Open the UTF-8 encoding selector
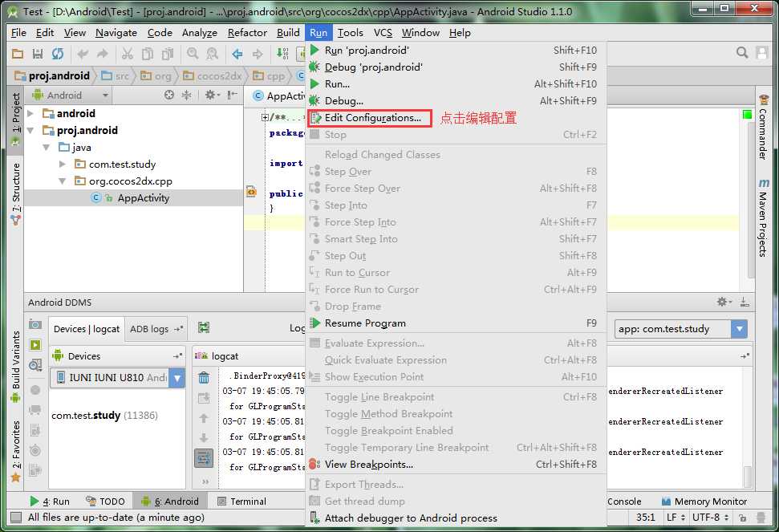779x532 pixels. (x=710, y=518)
